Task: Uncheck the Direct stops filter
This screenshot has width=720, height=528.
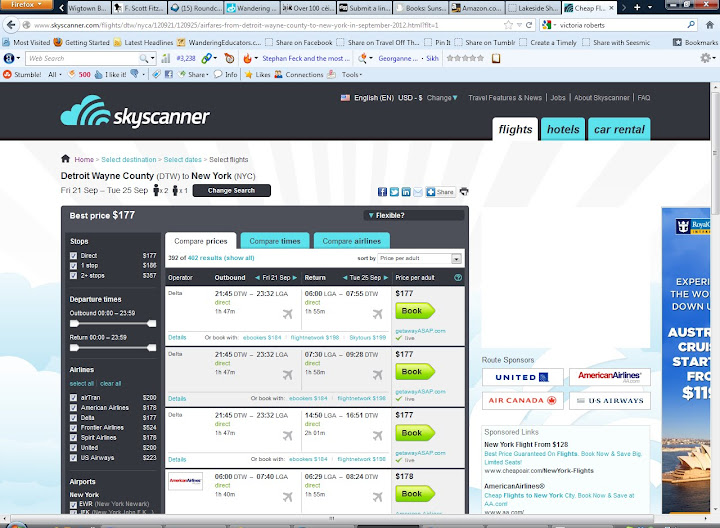Action: click(x=73, y=256)
